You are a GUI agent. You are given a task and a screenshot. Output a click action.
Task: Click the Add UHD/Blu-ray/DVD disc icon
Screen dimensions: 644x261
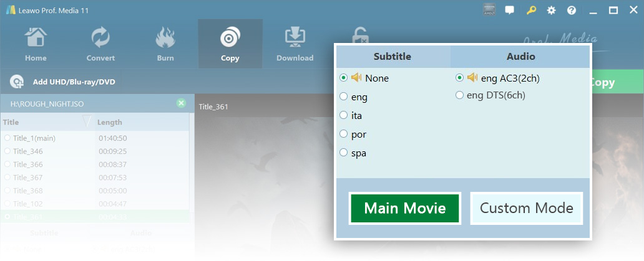click(17, 82)
